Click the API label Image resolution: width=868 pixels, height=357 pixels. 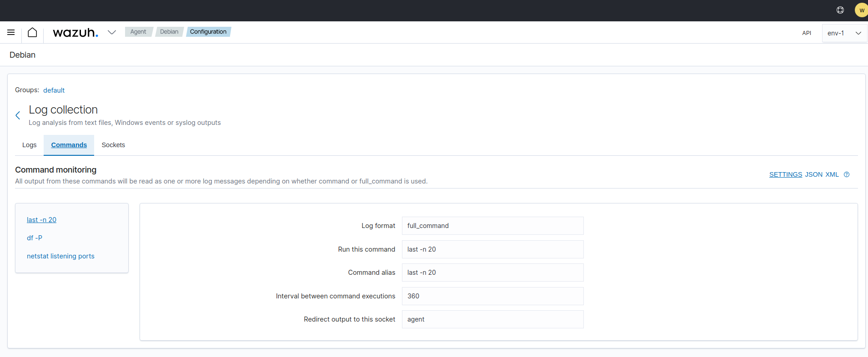click(807, 33)
